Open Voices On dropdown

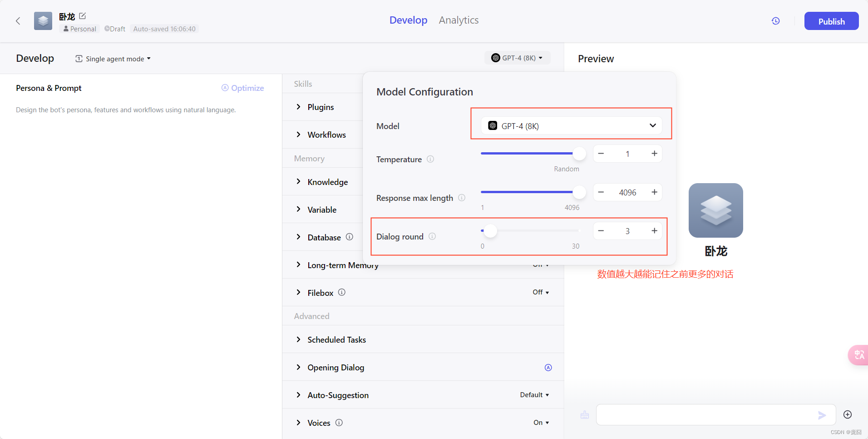[541, 423]
